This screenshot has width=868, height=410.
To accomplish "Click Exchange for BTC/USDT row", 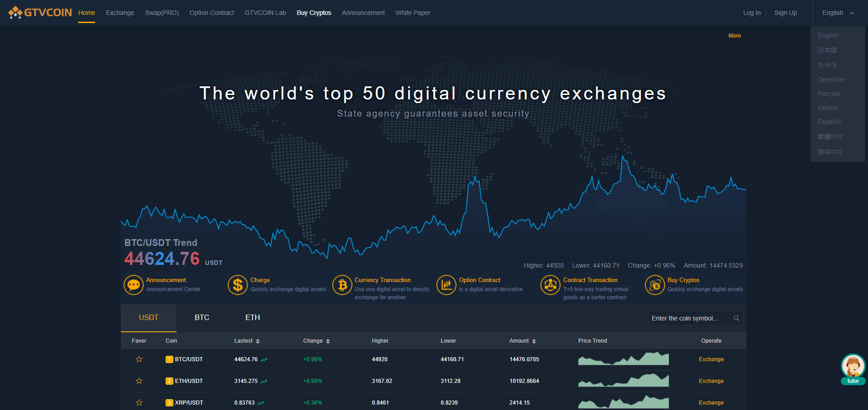I will [x=711, y=359].
